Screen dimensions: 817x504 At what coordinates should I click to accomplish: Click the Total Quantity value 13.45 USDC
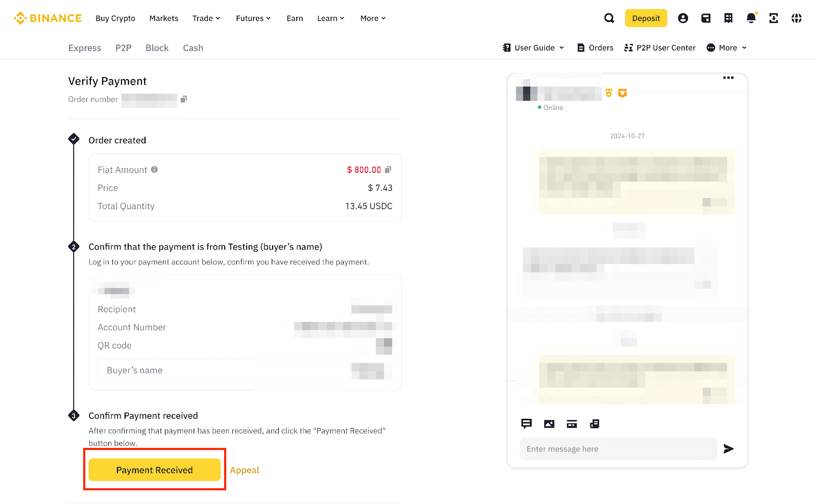pos(369,206)
